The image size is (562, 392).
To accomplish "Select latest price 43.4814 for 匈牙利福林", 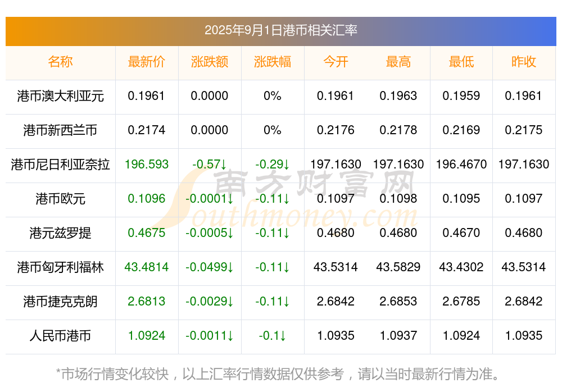I will pos(146,267).
